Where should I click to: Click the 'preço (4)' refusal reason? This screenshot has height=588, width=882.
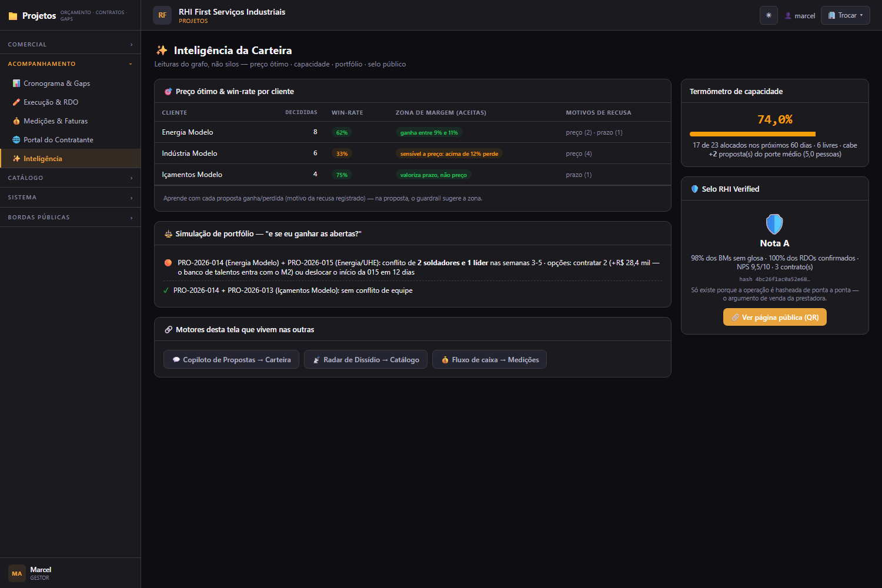(579, 154)
